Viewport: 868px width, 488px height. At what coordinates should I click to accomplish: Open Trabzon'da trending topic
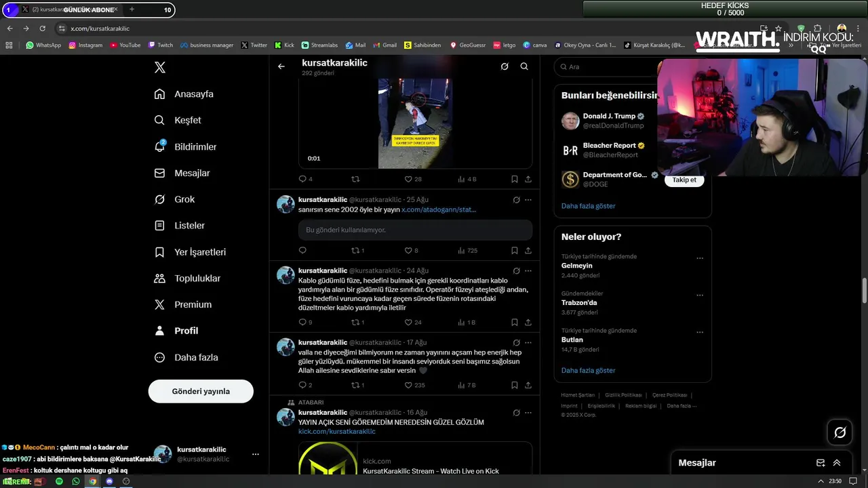(579, 302)
